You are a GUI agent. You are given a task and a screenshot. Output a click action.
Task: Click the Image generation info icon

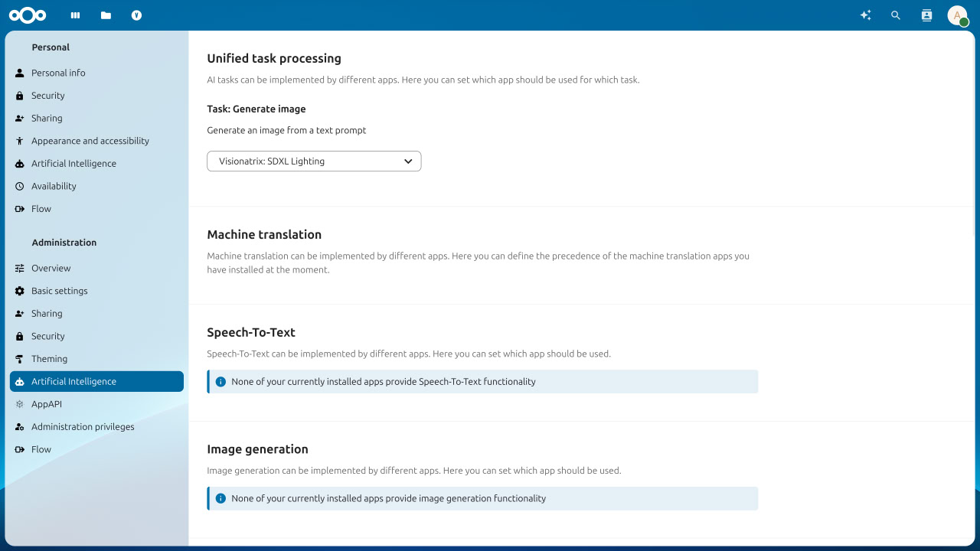click(x=220, y=498)
